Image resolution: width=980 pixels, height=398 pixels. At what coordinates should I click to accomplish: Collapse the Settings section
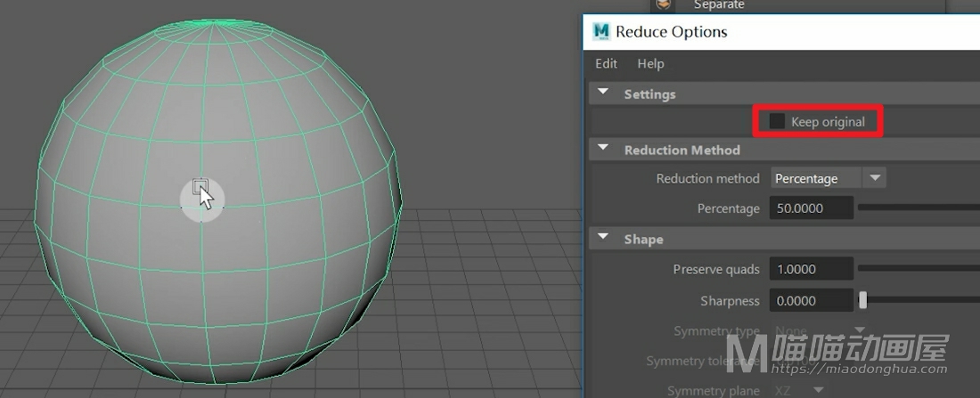(603, 93)
